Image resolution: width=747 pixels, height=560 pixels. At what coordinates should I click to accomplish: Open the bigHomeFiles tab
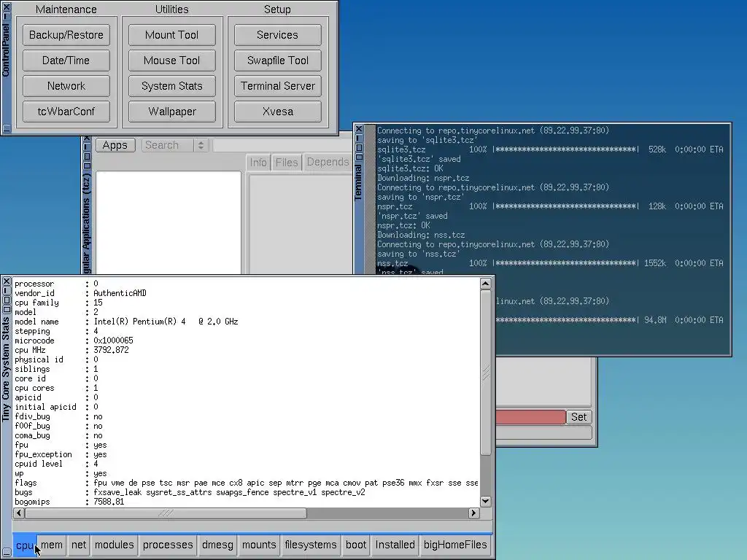point(455,545)
